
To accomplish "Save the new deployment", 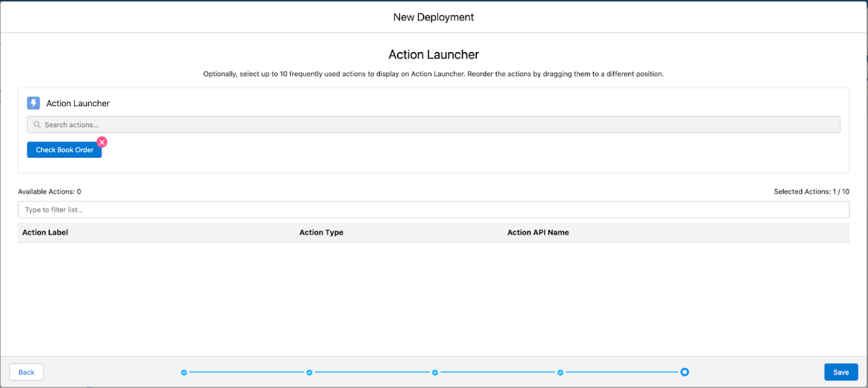I will (x=841, y=372).
